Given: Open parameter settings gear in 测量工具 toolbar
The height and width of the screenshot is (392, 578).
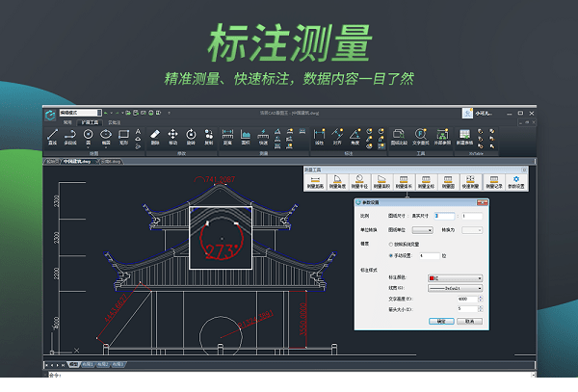Looking at the screenshot, I should 516,182.
